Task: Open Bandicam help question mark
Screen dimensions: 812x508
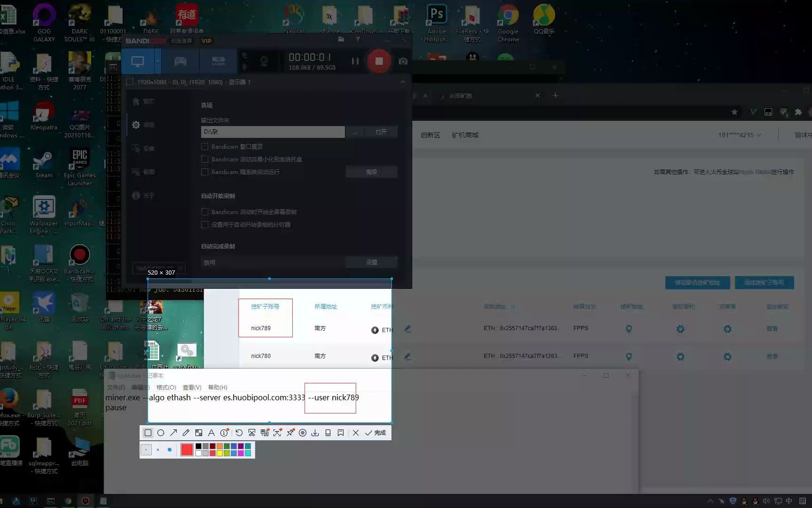Action: pos(358,40)
